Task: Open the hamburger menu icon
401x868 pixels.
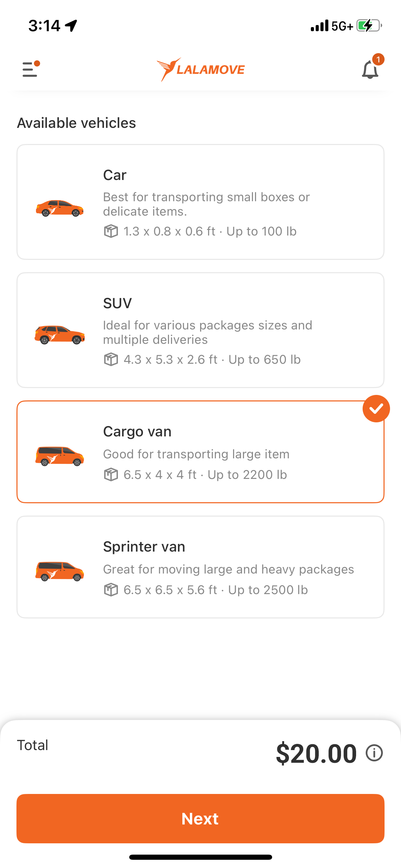Action: 30,69
